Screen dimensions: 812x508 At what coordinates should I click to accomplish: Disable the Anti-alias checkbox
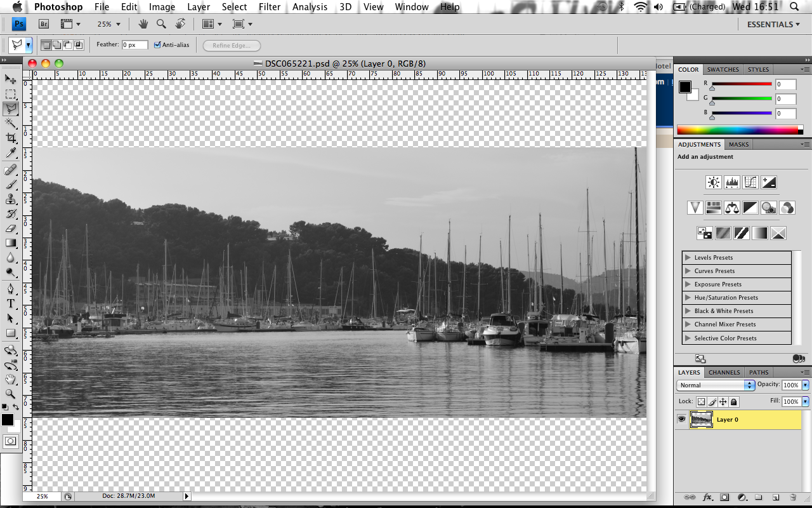click(x=157, y=44)
